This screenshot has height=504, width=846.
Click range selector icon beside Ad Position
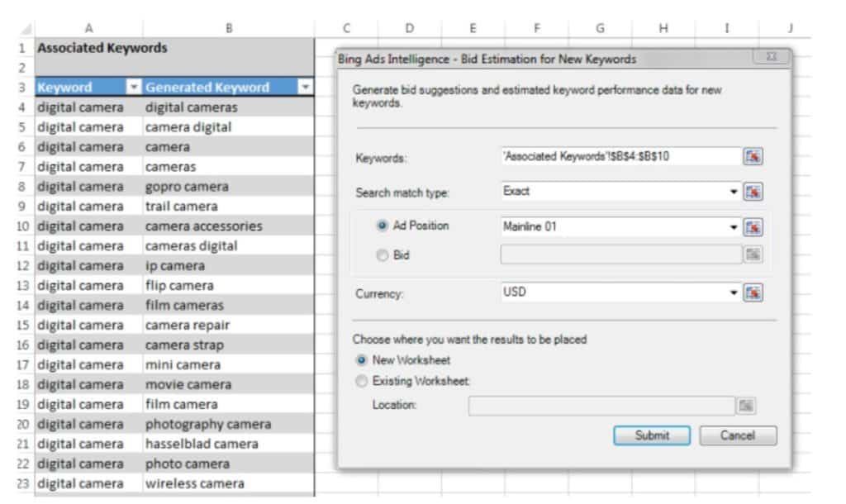point(752,227)
